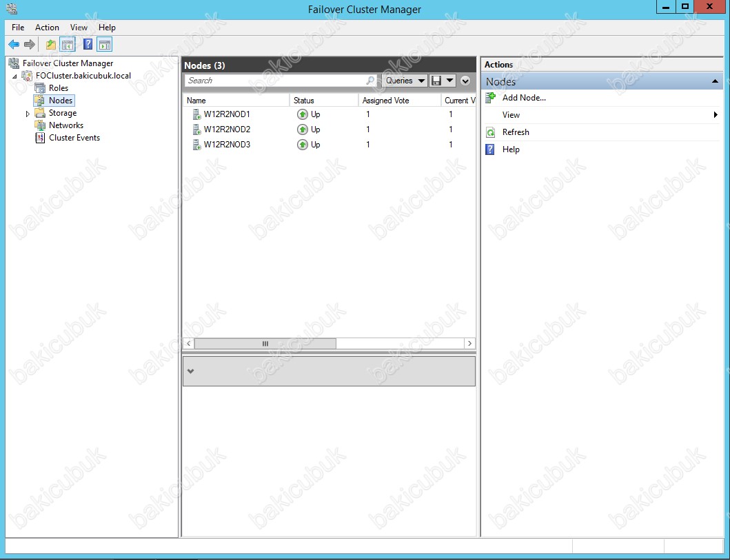Go back with the blue Back arrow
Viewport: 730px width, 560px height.
[x=14, y=45]
